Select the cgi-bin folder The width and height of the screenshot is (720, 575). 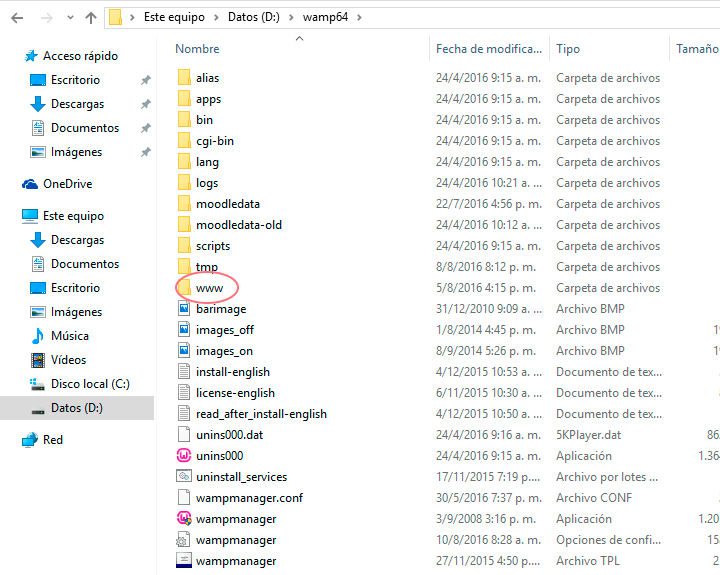[x=214, y=141]
